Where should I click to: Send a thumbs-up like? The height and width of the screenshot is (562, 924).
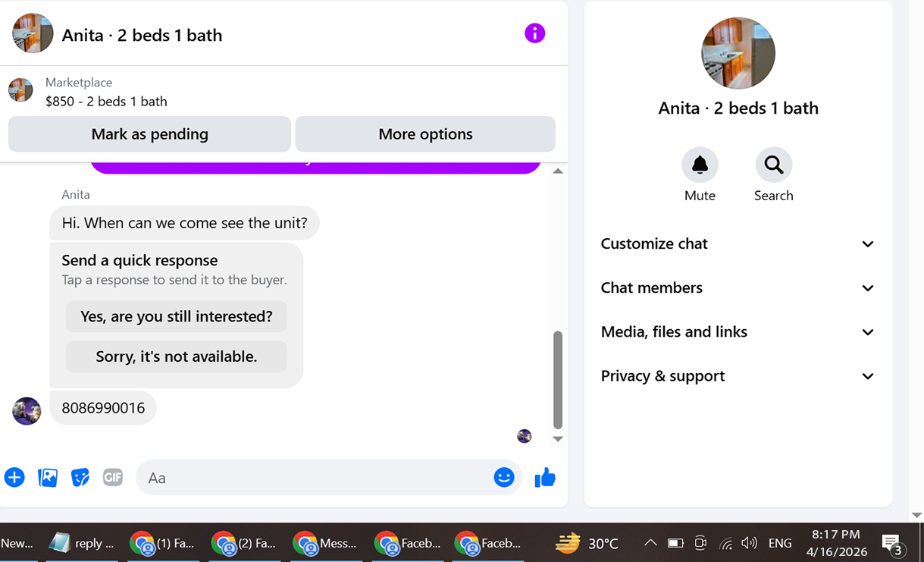[545, 477]
